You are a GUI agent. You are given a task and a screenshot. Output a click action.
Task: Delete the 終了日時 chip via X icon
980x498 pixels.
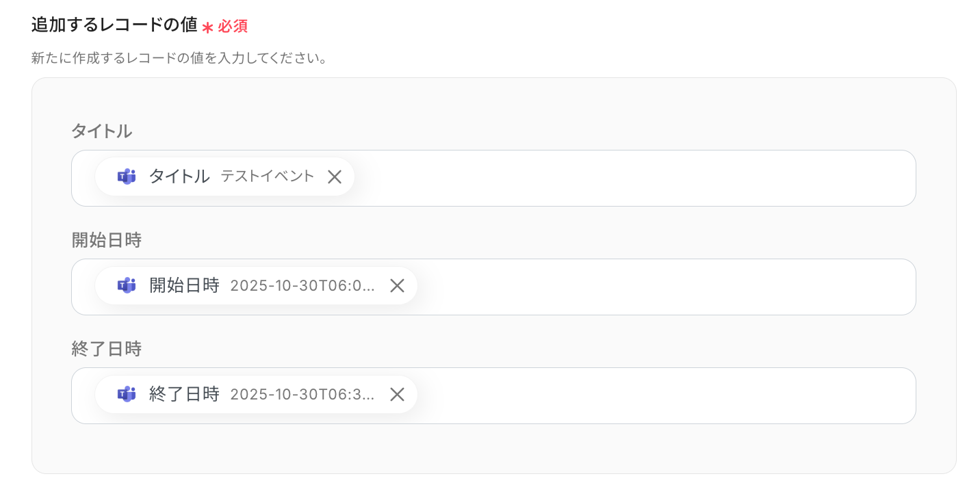click(x=397, y=394)
